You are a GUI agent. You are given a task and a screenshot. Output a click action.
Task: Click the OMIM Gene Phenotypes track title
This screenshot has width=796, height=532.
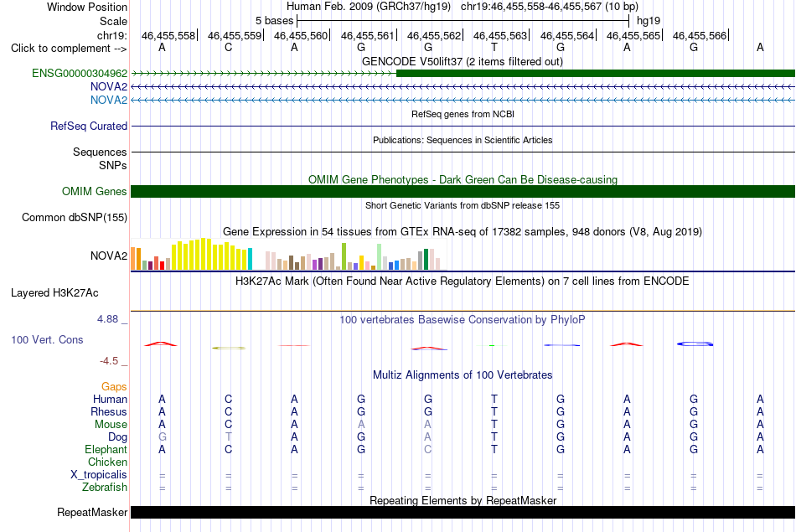pyautogui.click(x=463, y=179)
